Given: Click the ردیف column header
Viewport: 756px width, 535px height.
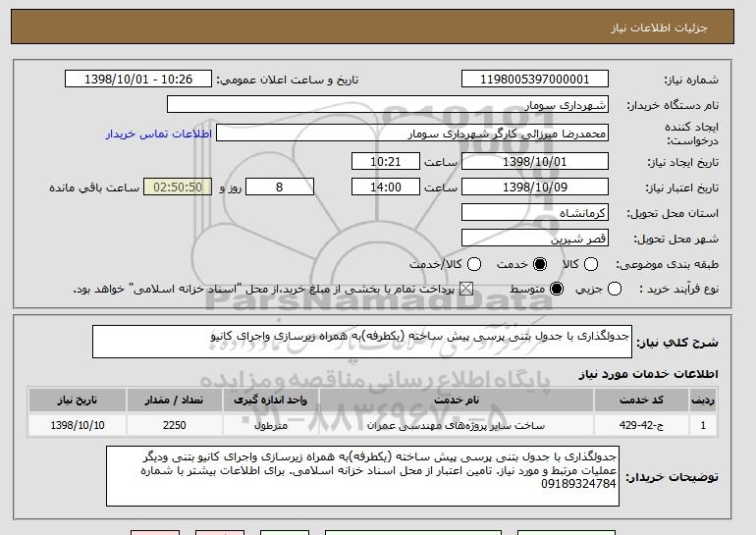Looking at the screenshot, I should click(703, 401).
